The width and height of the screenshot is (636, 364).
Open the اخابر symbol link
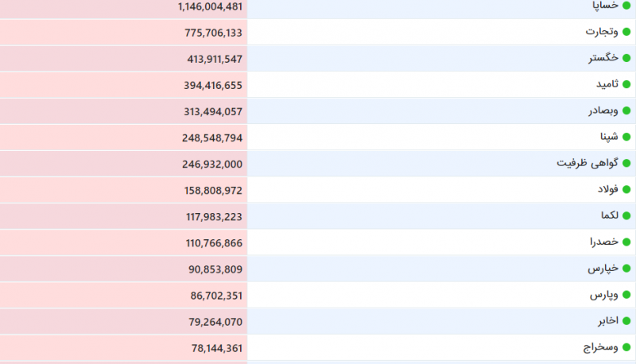(x=608, y=320)
